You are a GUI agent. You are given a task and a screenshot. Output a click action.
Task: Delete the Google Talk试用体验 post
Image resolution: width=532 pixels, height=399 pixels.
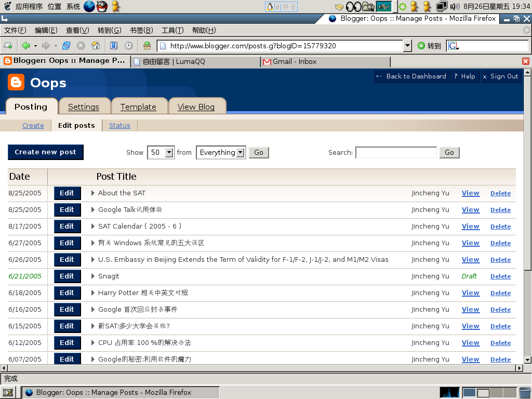coord(500,210)
